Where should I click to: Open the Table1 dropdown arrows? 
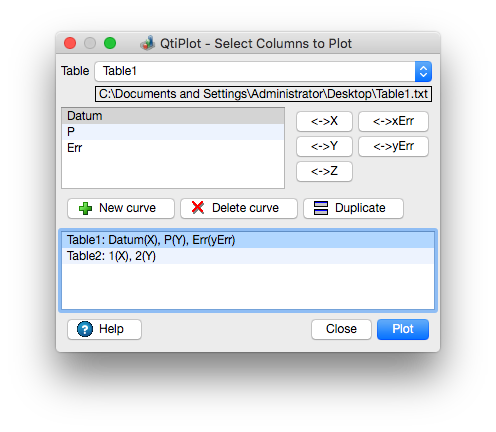pos(423,71)
